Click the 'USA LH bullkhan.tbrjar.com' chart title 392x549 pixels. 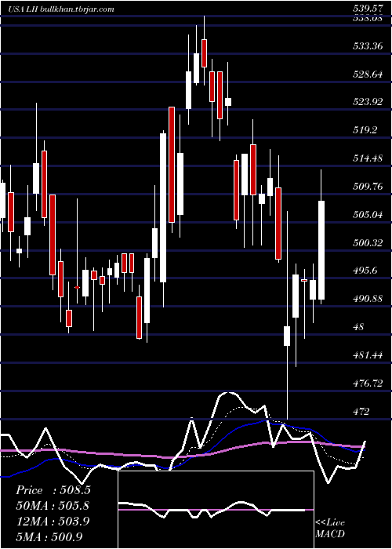point(61,9)
